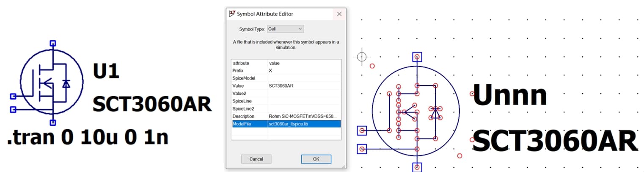This screenshot has width=644, height=172.
Task: Select the upper left gate pin in symbol editor
Action: (362, 130)
